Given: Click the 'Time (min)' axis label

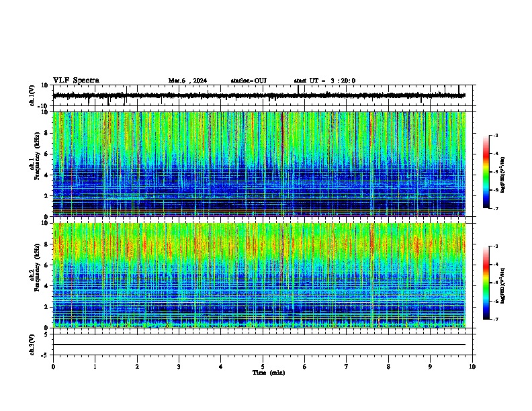Looking at the screenshot, I should [x=269, y=373].
